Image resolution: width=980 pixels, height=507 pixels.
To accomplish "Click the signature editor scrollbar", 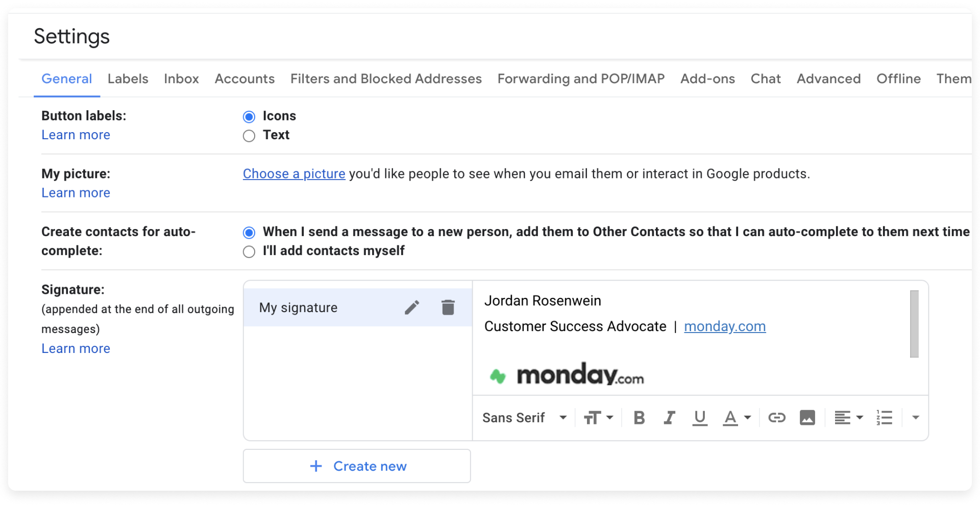I will click(x=914, y=324).
